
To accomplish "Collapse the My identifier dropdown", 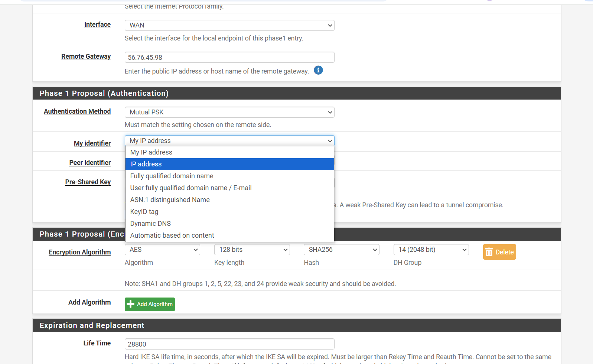I will pos(229,141).
